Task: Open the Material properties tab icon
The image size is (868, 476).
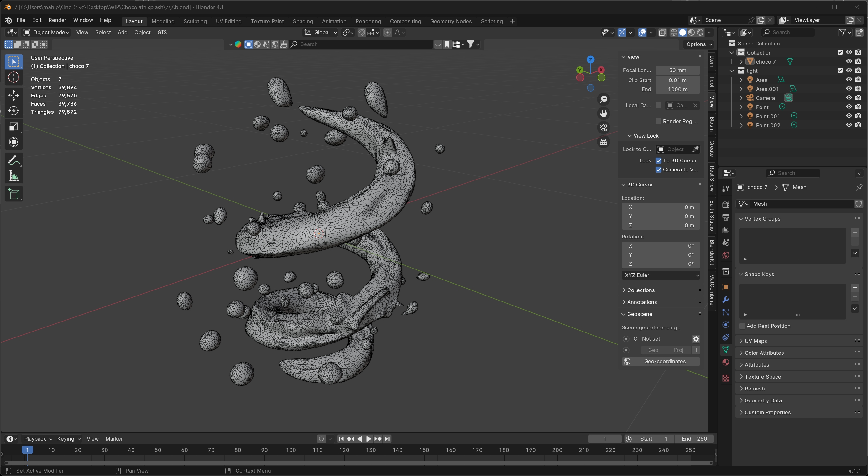Action: pyautogui.click(x=725, y=363)
